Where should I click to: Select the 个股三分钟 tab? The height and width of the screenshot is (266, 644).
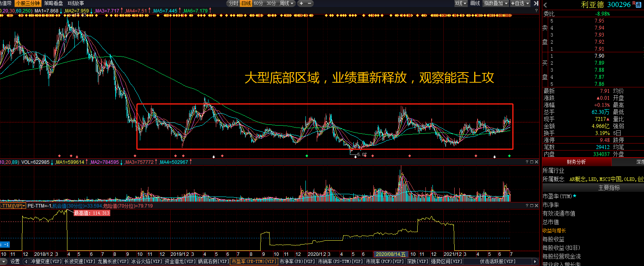[28, 3]
